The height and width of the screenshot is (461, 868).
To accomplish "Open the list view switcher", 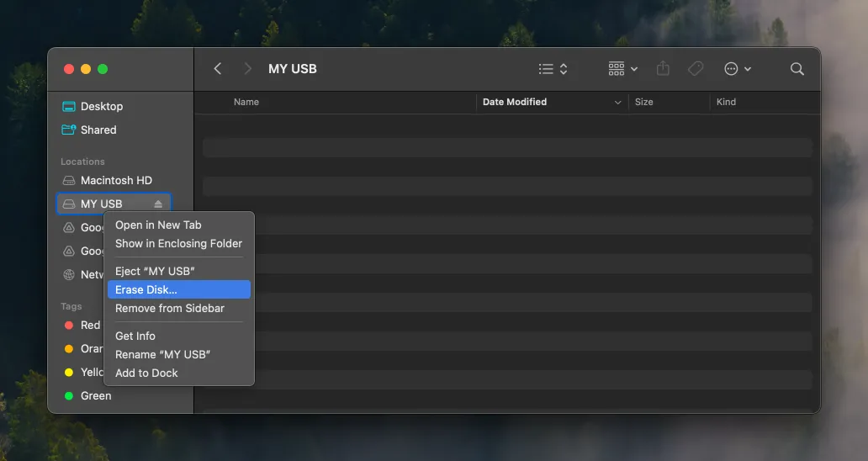I will point(553,69).
